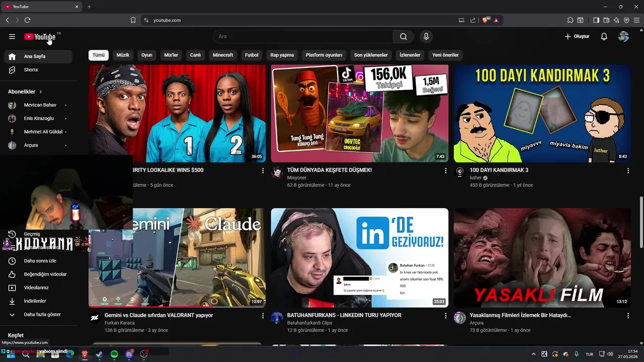
Task: Open Videolarınız in sidebar
Action: pos(39,288)
